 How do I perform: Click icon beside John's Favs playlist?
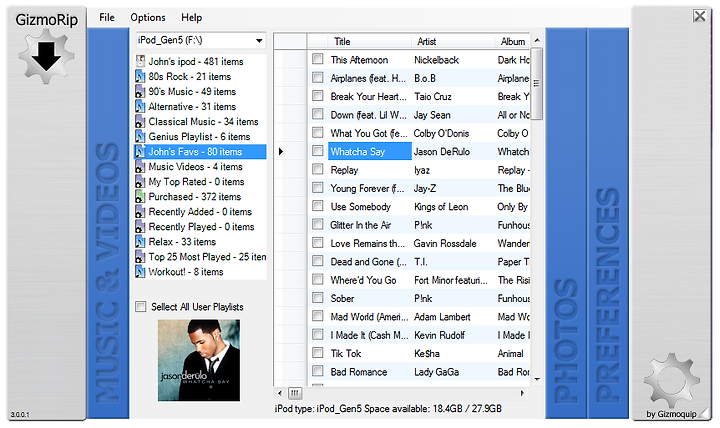point(141,152)
